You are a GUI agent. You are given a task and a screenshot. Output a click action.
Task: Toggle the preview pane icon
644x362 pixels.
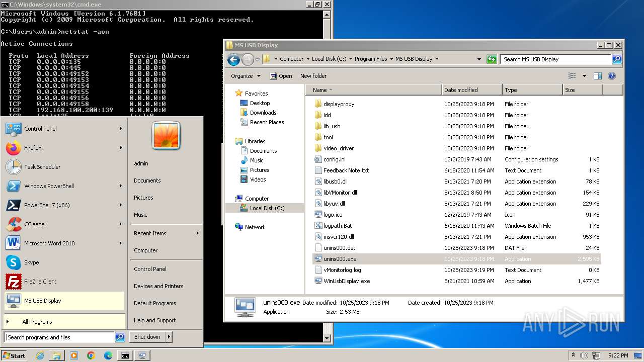click(x=598, y=76)
